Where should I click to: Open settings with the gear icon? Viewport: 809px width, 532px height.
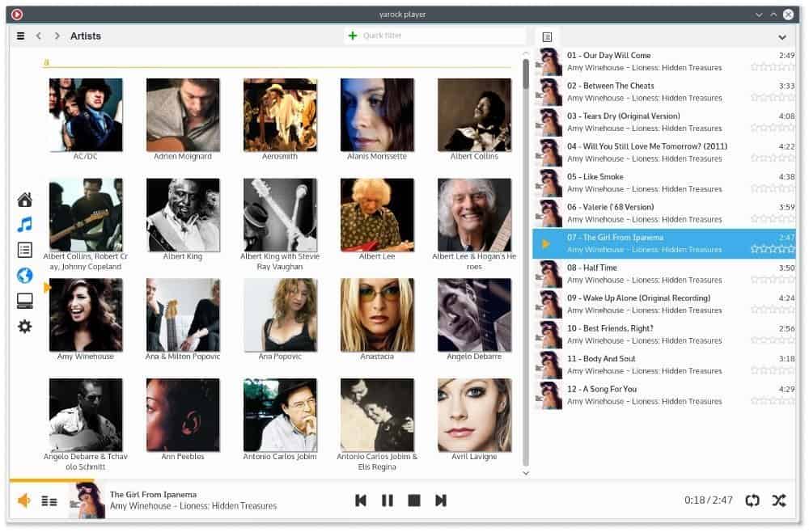click(x=25, y=327)
